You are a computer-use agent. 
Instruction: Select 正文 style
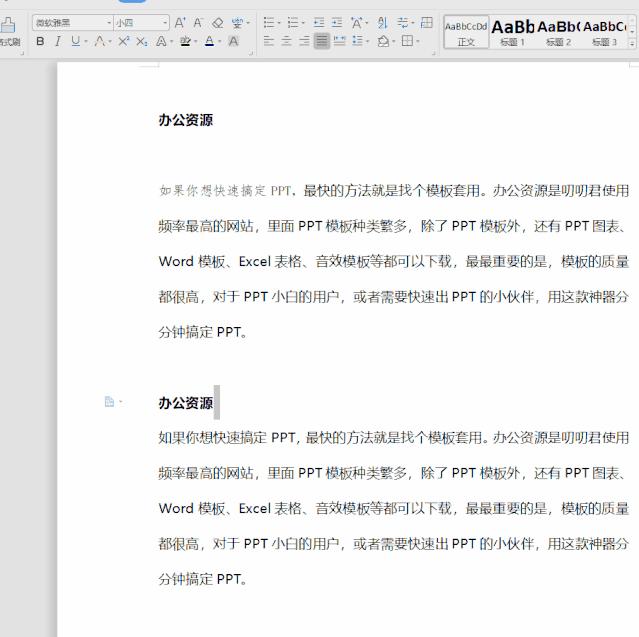click(466, 32)
